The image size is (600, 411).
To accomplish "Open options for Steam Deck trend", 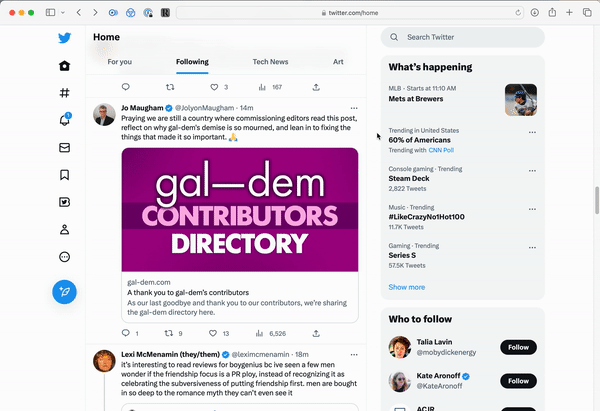I will tap(532, 171).
